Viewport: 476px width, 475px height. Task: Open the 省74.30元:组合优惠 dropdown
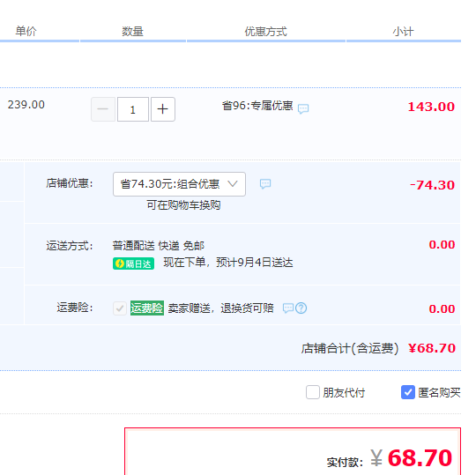pyautogui.click(x=179, y=184)
